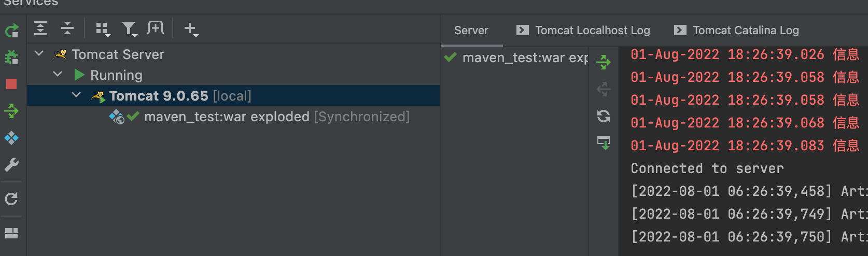Click the Debug server bug icon

11,57
